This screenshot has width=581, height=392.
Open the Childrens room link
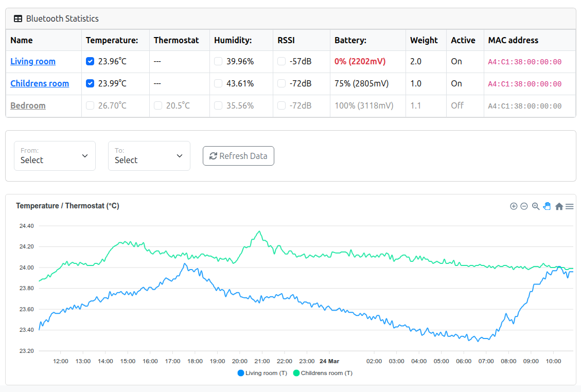click(x=40, y=83)
